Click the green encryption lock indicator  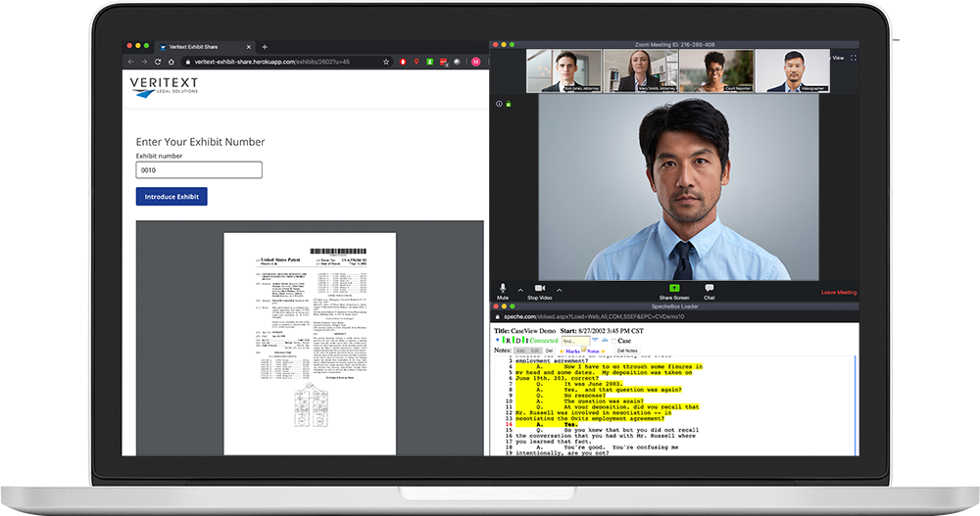[x=508, y=104]
